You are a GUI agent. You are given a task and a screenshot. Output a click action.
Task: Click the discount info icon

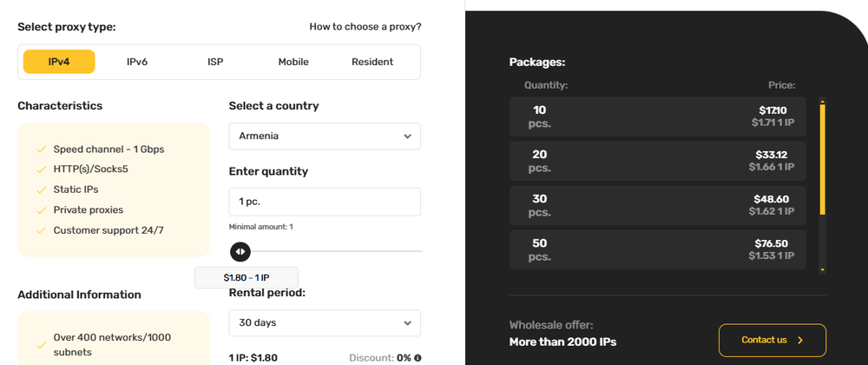(418, 357)
